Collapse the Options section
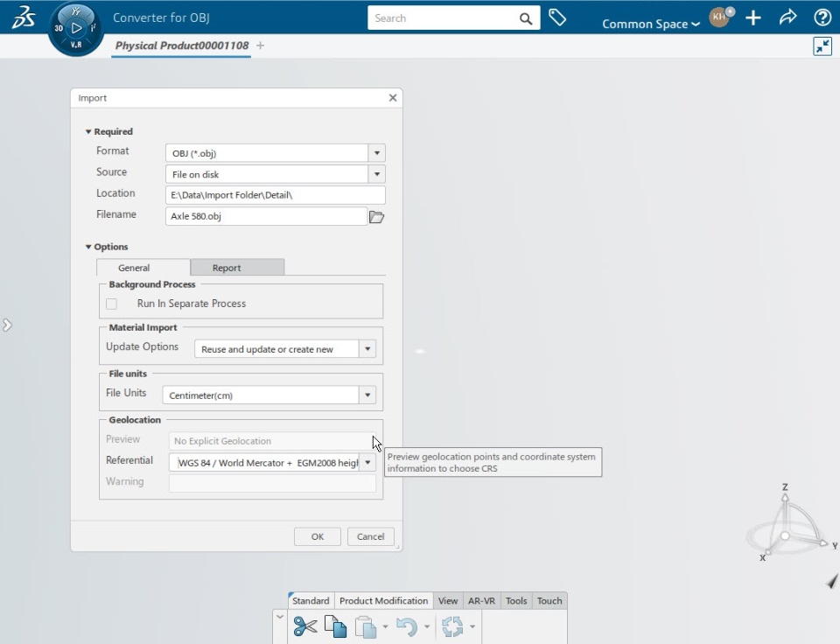Viewport: 840px width, 644px height. coord(88,247)
